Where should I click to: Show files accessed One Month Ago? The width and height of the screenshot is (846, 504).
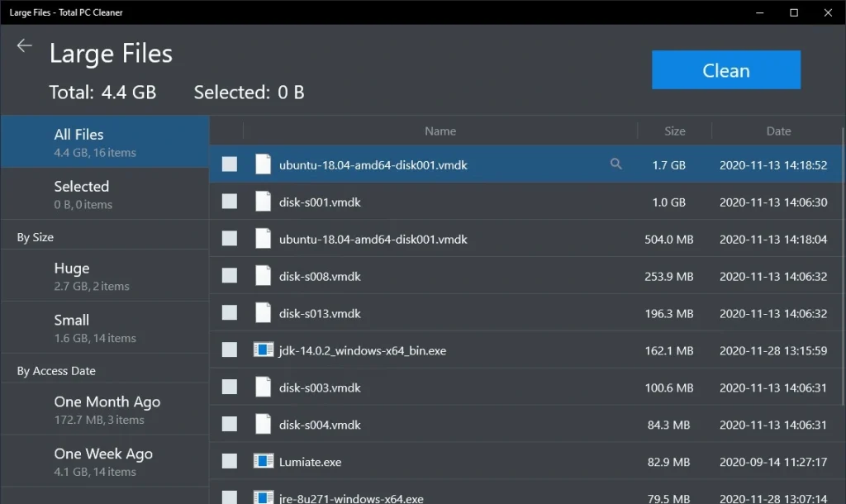[105, 410]
